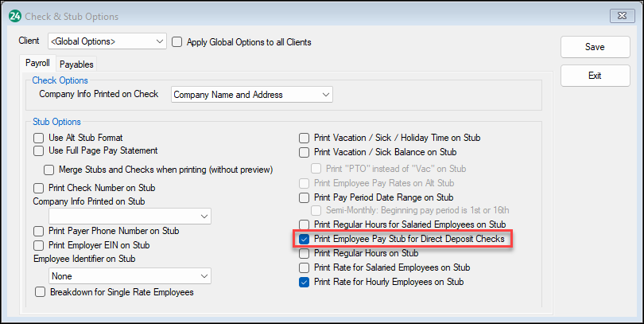Screen dimensions: 644x324
Task: Switch to the Payables tab
Action: point(76,64)
